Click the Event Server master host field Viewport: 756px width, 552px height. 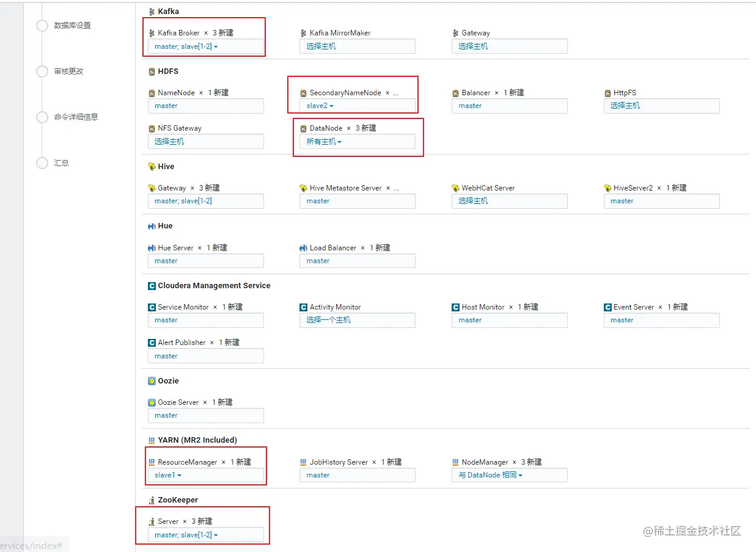tap(662, 320)
